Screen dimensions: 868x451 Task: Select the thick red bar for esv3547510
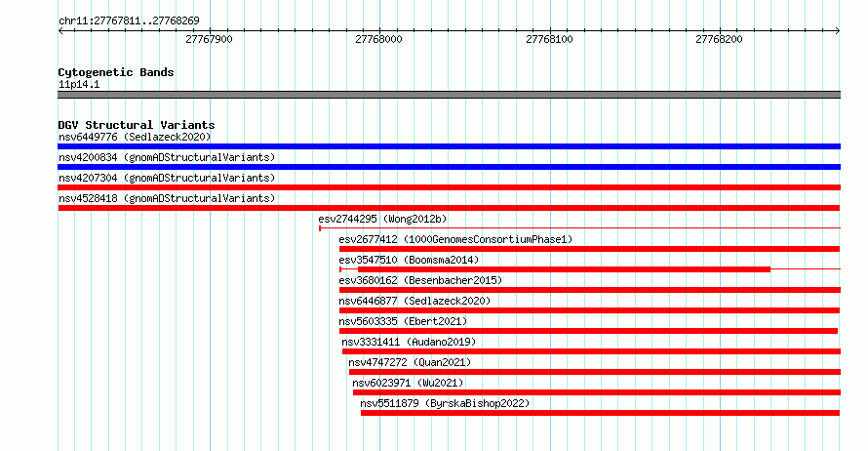564,269
